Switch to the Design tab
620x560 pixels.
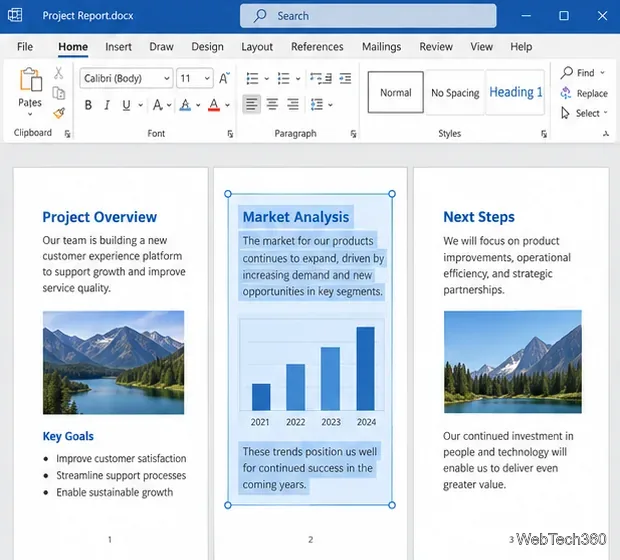[208, 47]
